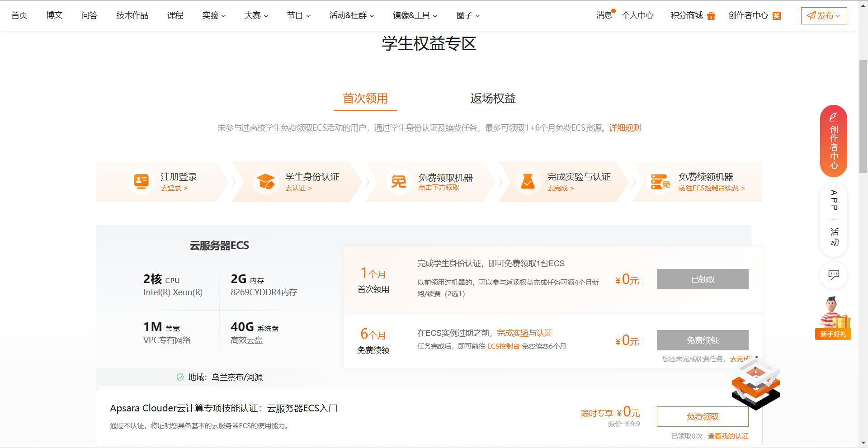This screenshot has width=868, height=448.
Task: Open the 完成实验与认证 orange link in description
Action: click(x=524, y=333)
